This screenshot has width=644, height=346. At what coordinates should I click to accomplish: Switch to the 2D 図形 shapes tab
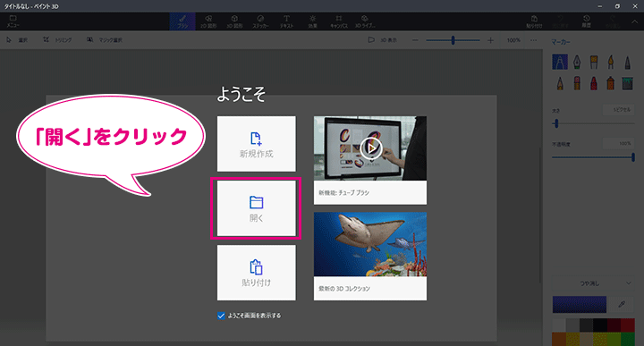point(208,21)
